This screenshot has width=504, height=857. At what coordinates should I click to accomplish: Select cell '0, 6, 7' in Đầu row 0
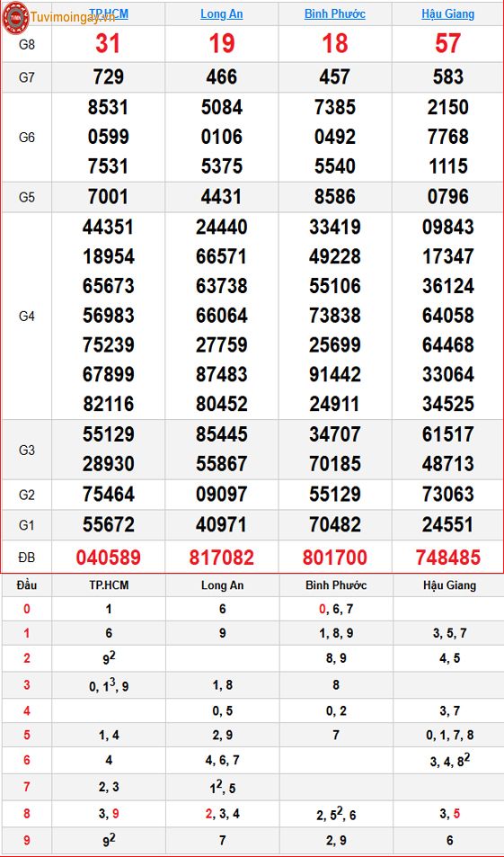[336, 610]
